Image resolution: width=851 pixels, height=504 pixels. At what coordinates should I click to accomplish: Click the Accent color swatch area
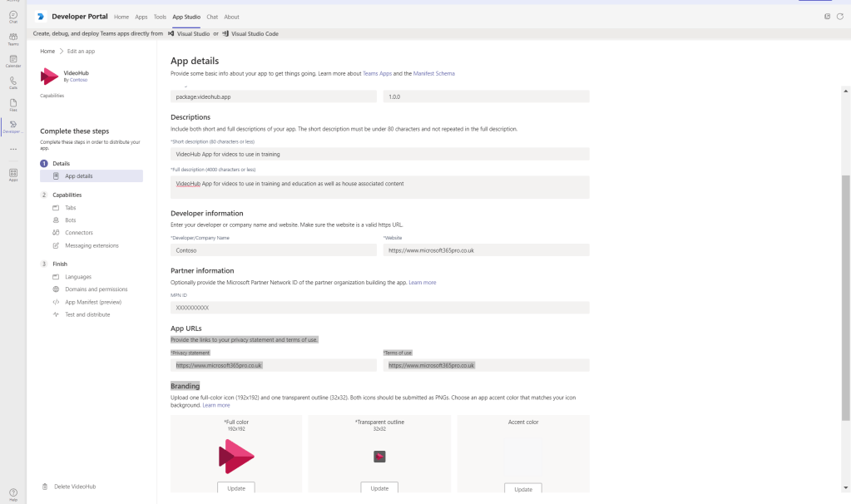point(522,455)
